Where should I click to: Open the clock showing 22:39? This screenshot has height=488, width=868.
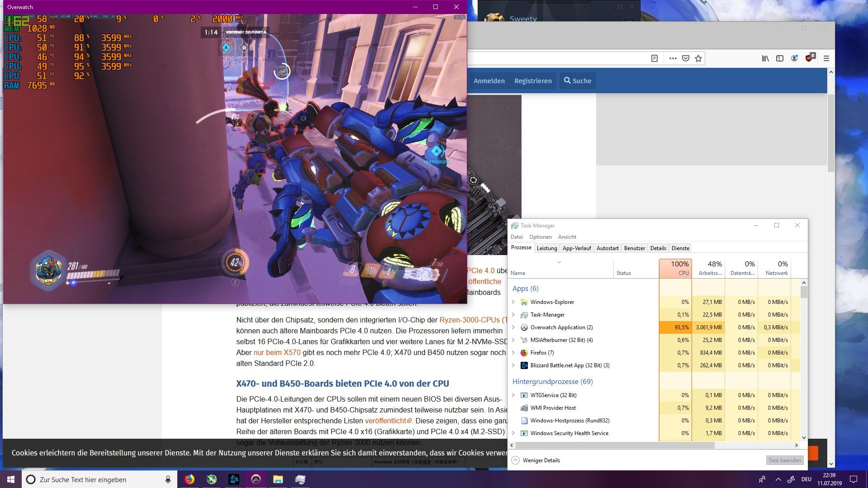tap(829, 479)
